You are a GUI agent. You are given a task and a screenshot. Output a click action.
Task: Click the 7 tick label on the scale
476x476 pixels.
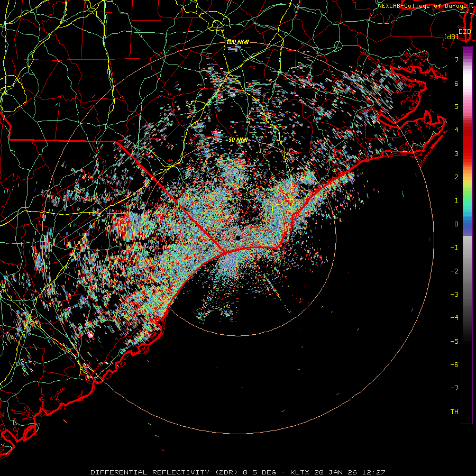point(456,59)
